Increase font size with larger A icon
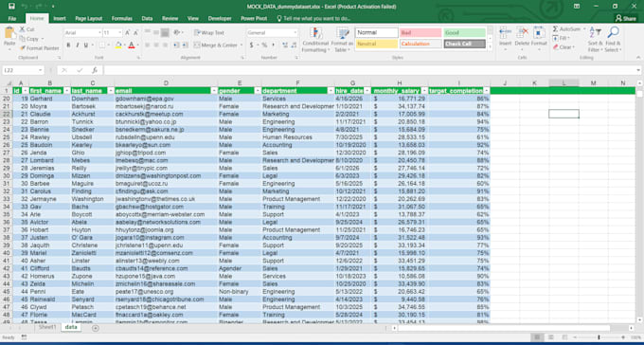Screen dimensions: 644x345 128,32
